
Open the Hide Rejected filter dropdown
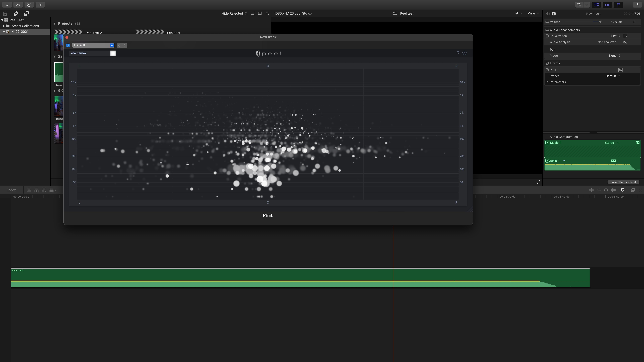click(234, 13)
